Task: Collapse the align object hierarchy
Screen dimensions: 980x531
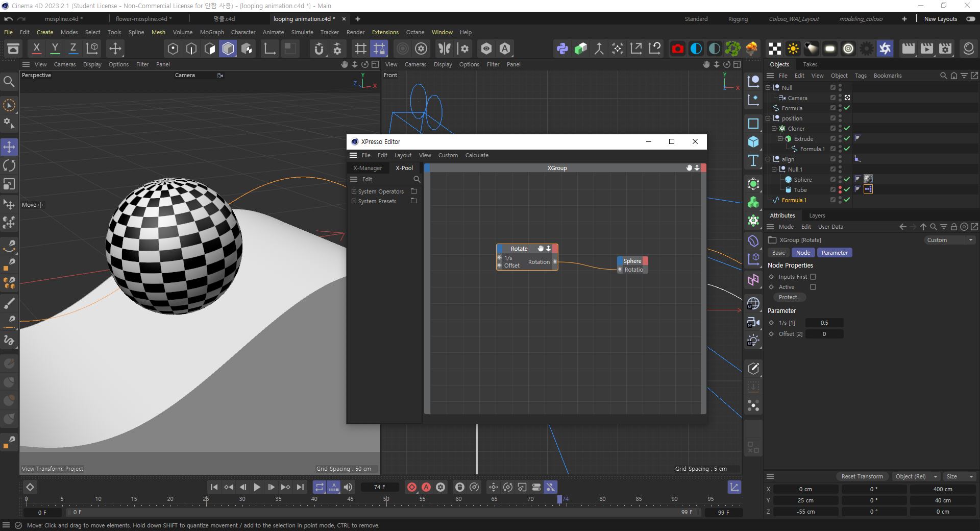Action: tap(768, 159)
